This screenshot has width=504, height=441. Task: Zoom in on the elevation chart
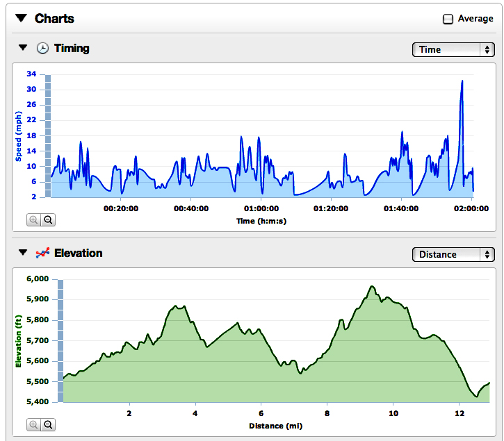[33, 424]
